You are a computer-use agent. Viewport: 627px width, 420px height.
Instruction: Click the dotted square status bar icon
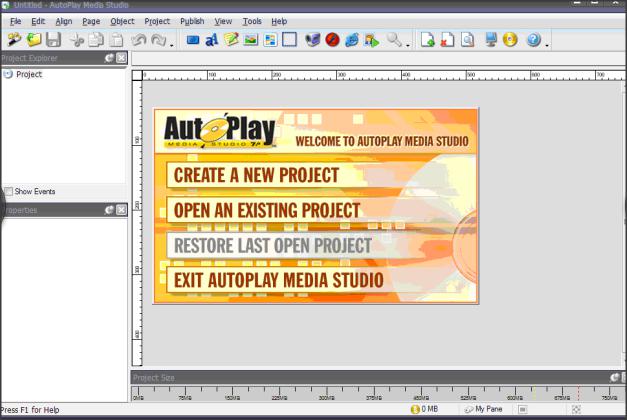coord(576,409)
